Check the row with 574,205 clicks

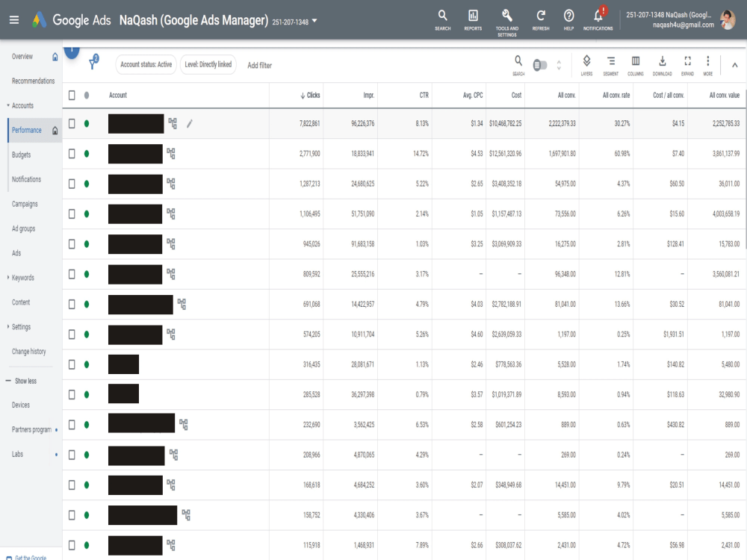72,335
